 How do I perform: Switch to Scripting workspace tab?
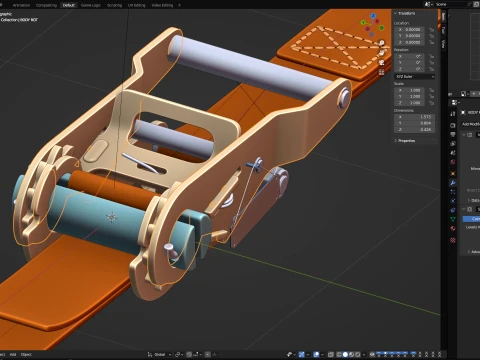(x=114, y=5)
